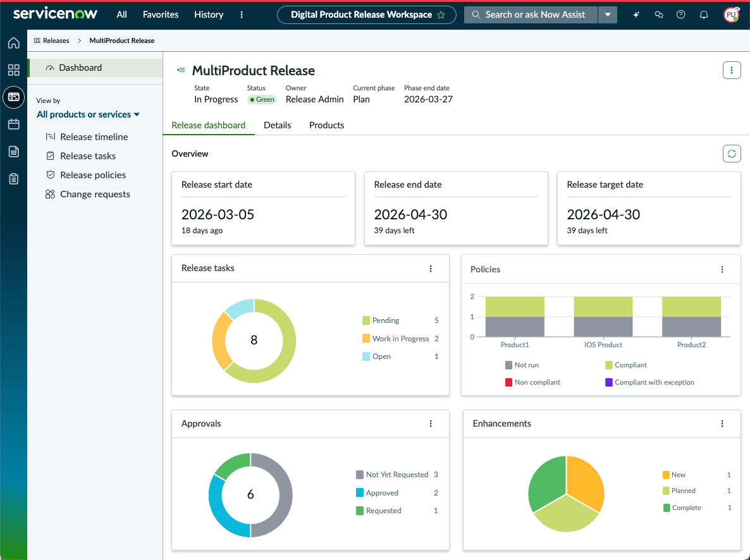Click the Product2 bar in Policies chart

point(691,317)
